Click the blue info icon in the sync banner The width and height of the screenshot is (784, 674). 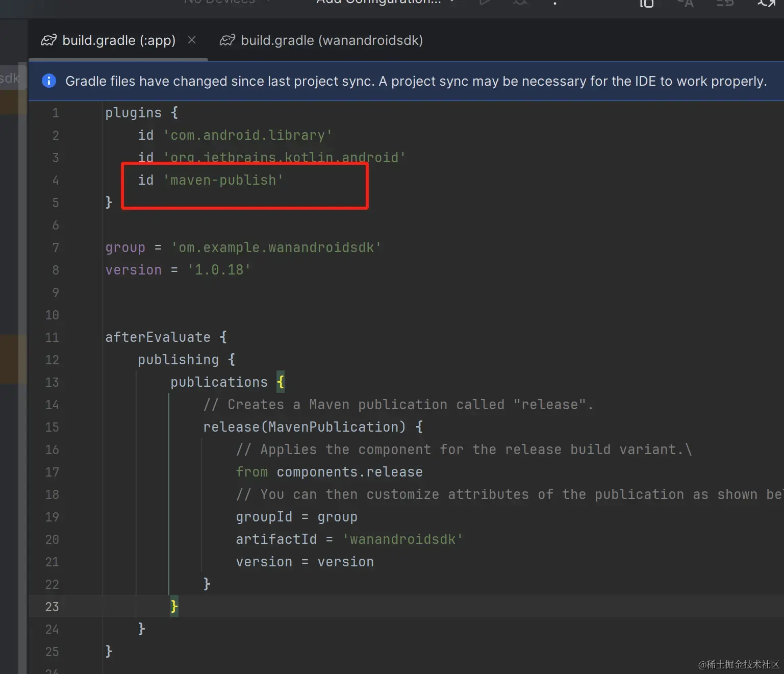(49, 81)
